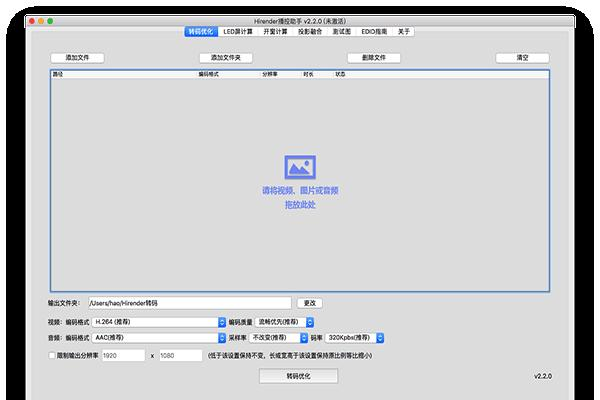Click the 编码格式 column header
The height and width of the screenshot is (400, 600).
tap(209, 74)
